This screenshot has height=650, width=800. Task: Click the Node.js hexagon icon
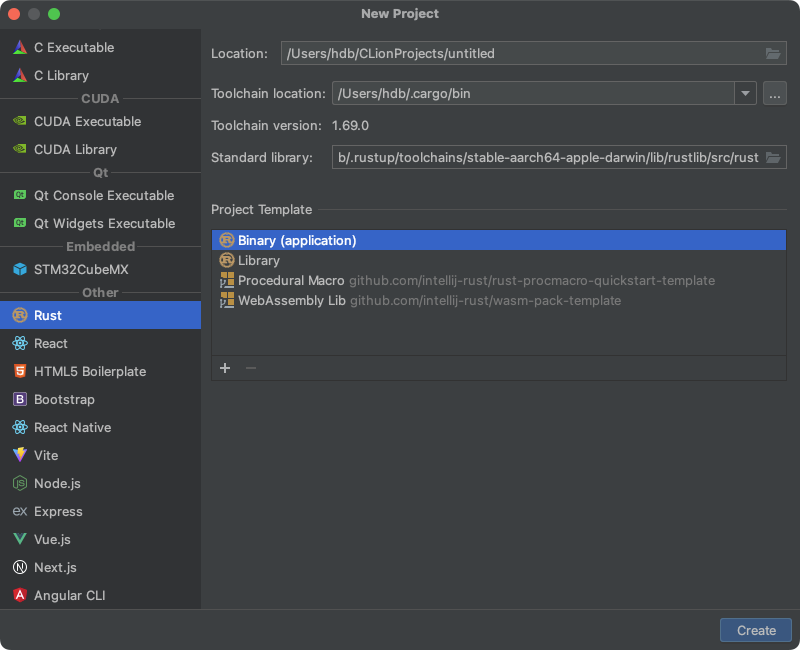tap(20, 483)
